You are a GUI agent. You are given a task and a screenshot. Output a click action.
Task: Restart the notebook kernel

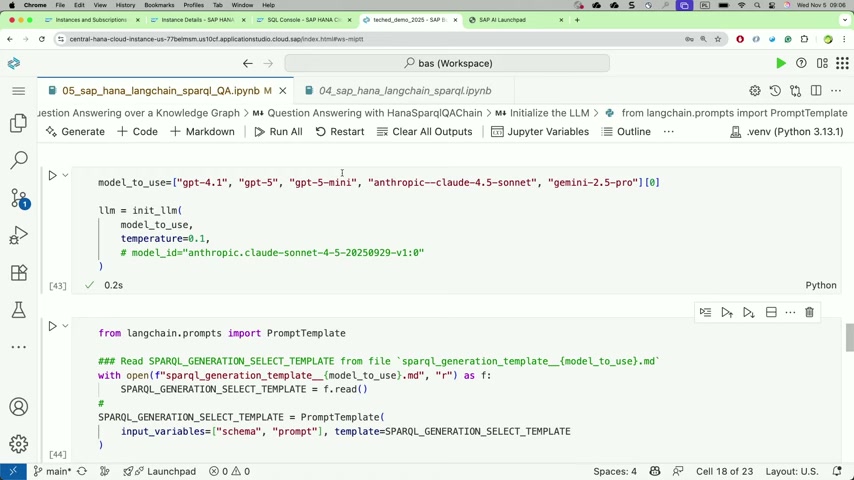[x=340, y=131]
